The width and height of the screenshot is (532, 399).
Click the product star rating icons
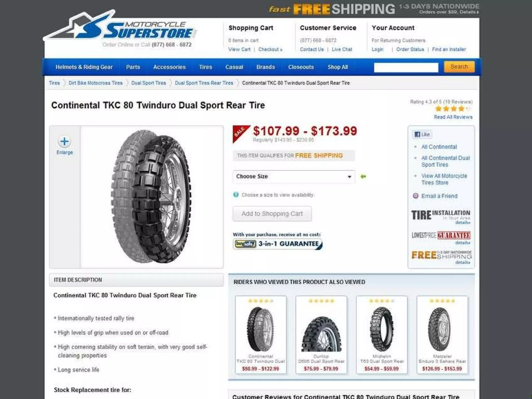tap(454, 109)
